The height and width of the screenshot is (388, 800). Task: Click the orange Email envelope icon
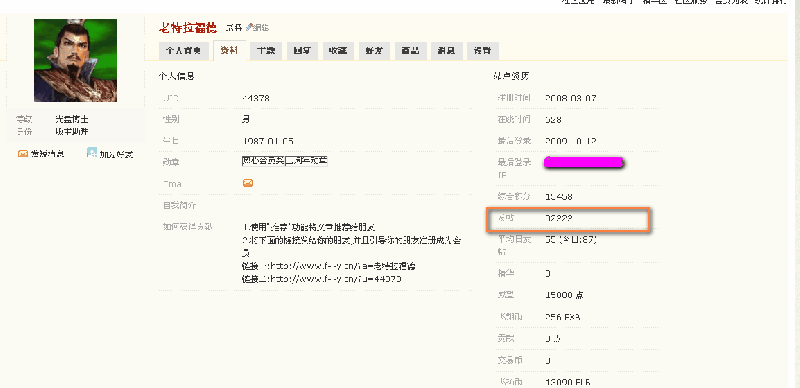(x=248, y=183)
